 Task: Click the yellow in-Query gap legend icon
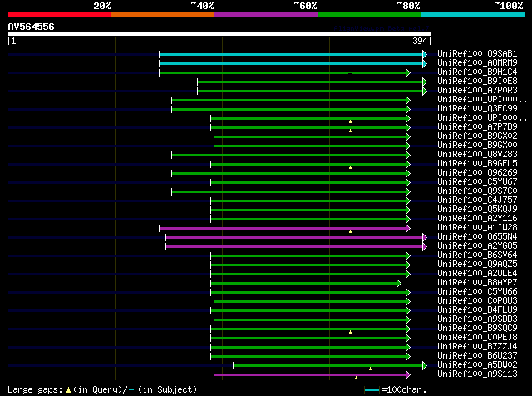(68, 390)
